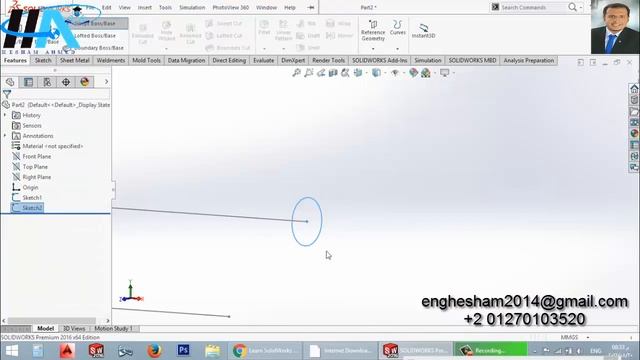Click the Hole Wizard command
The image size is (640, 360).
tap(167, 31)
